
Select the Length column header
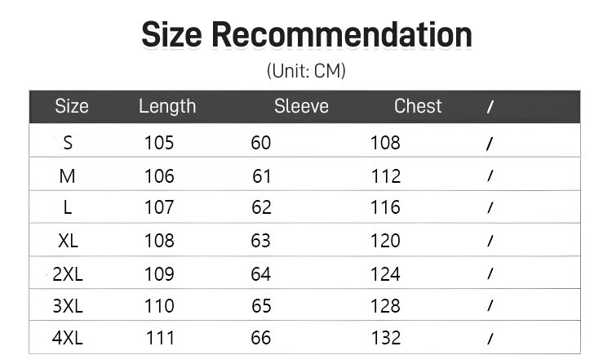tap(167, 106)
